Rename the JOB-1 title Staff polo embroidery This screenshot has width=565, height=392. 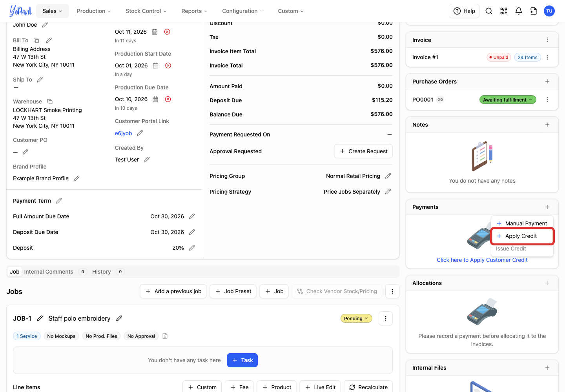click(x=119, y=318)
